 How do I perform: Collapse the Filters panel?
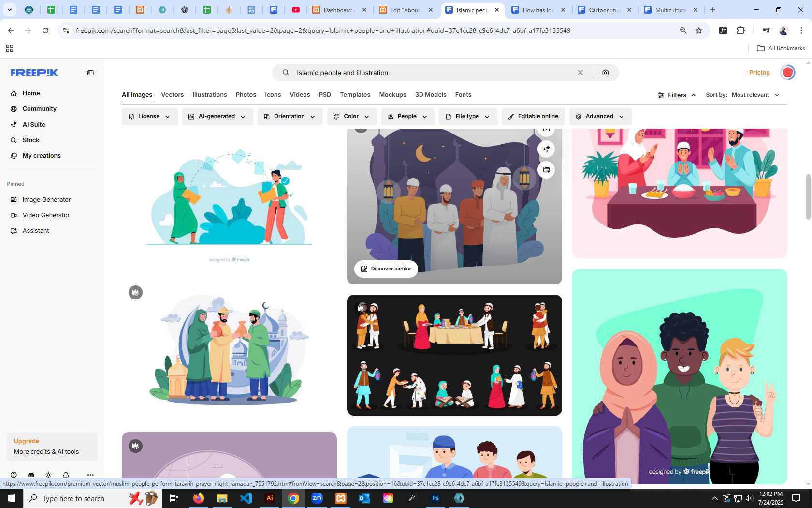(x=677, y=95)
